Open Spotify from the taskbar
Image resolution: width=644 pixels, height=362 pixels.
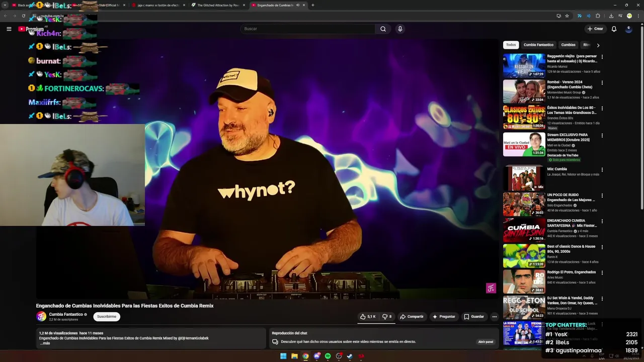[x=328, y=356]
